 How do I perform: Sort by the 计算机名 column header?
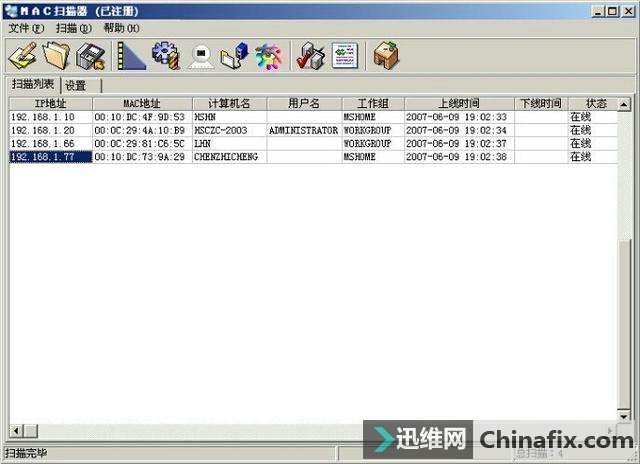tap(229, 104)
